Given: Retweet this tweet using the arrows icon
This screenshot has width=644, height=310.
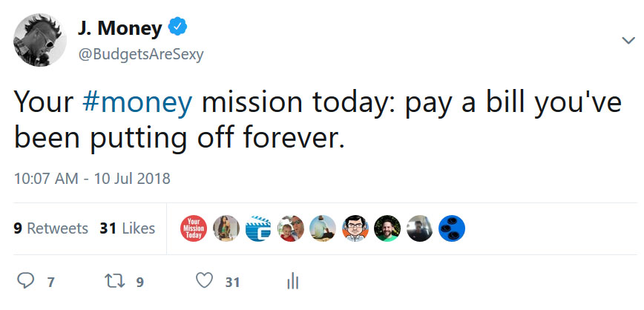Looking at the screenshot, I should (115, 282).
